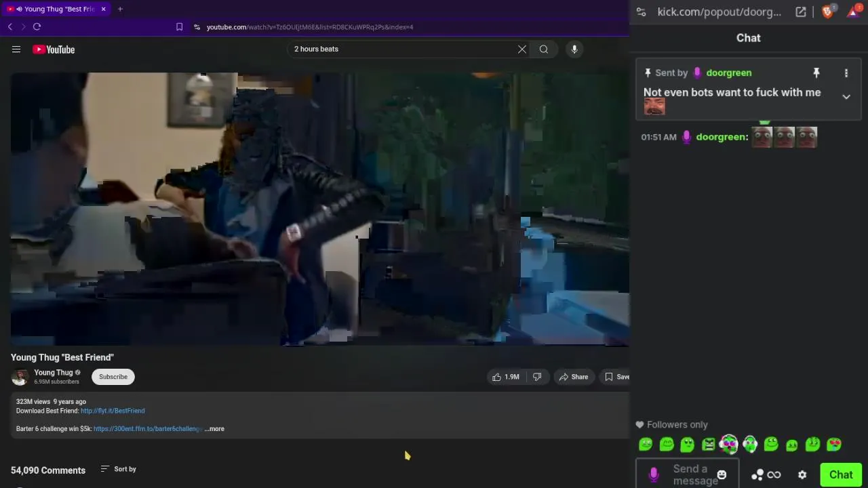868x488 pixels.
Task: Click the crying face emote in pinned message
Action: (x=654, y=106)
